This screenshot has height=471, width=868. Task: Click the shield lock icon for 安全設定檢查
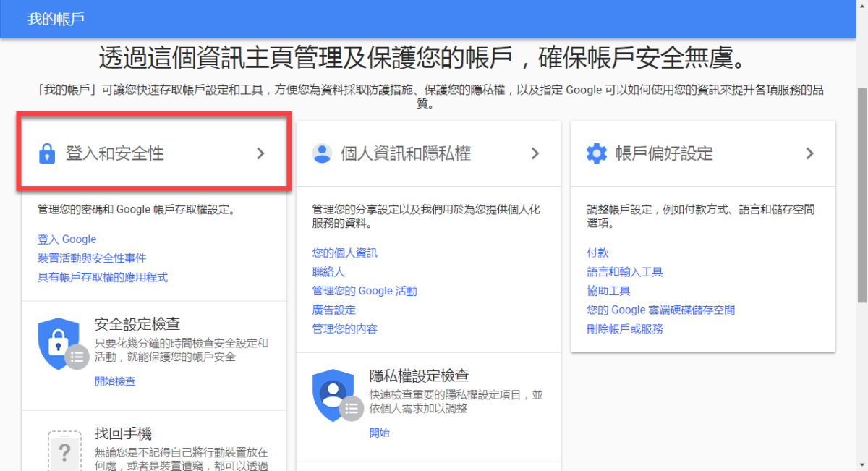(x=61, y=344)
